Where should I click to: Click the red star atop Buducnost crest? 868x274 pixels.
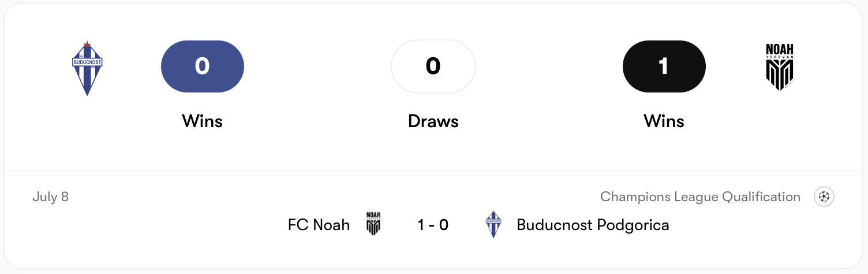[87, 45]
